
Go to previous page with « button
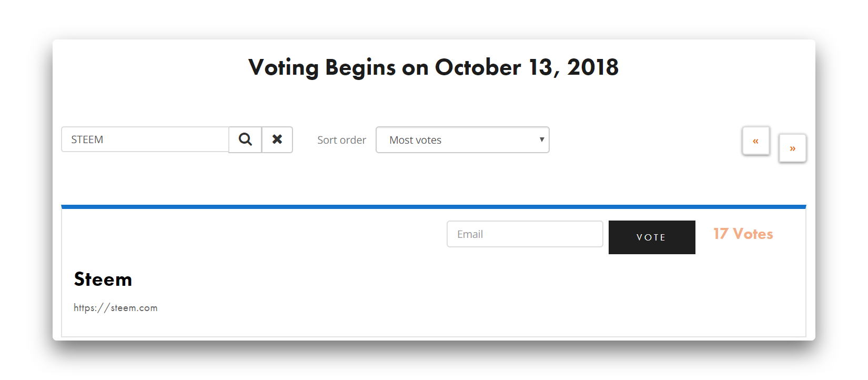(756, 141)
